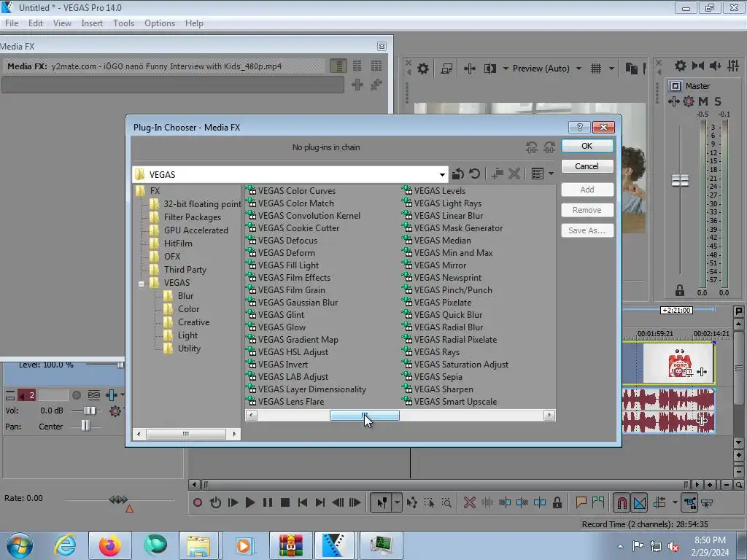
Task: Open the View menu
Action: [62, 23]
